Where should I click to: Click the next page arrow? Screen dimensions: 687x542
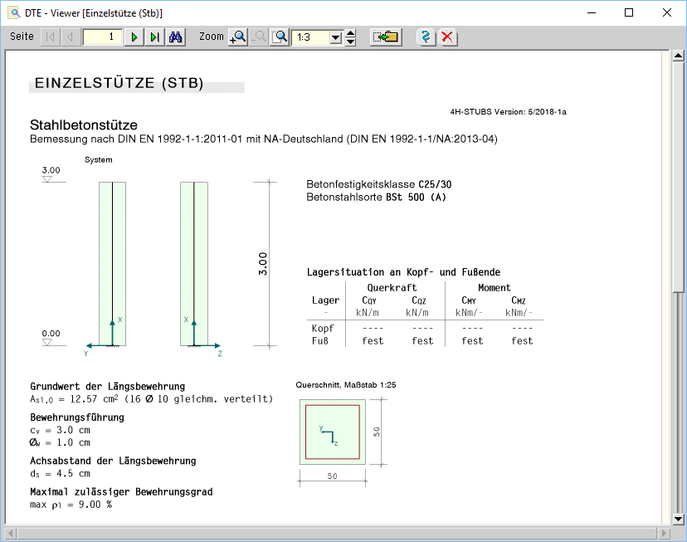coord(135,37)
